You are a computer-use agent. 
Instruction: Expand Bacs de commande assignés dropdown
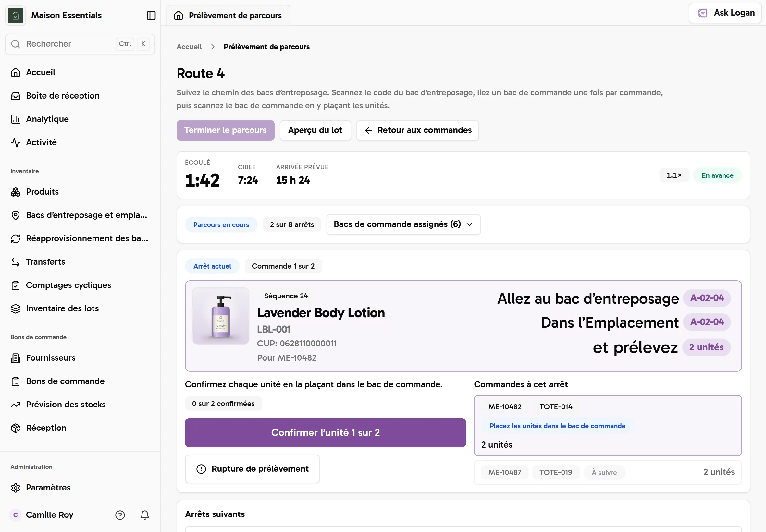pyautogui.click(x=403, y=224)
